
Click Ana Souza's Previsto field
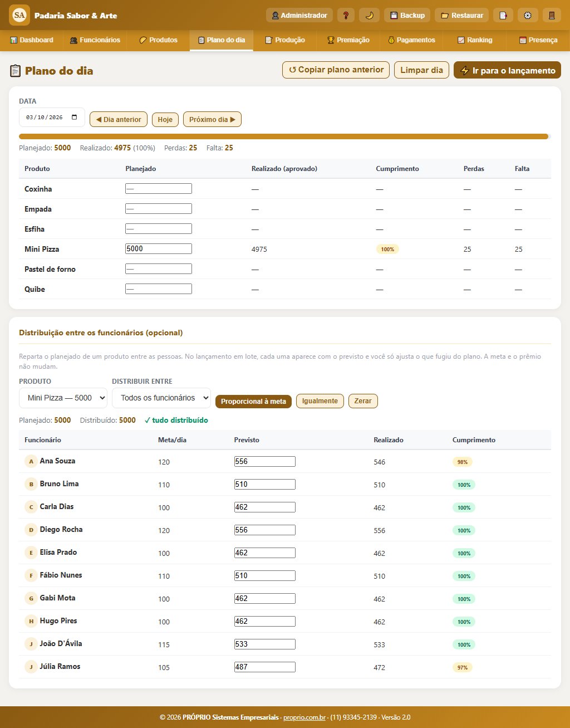265,461
